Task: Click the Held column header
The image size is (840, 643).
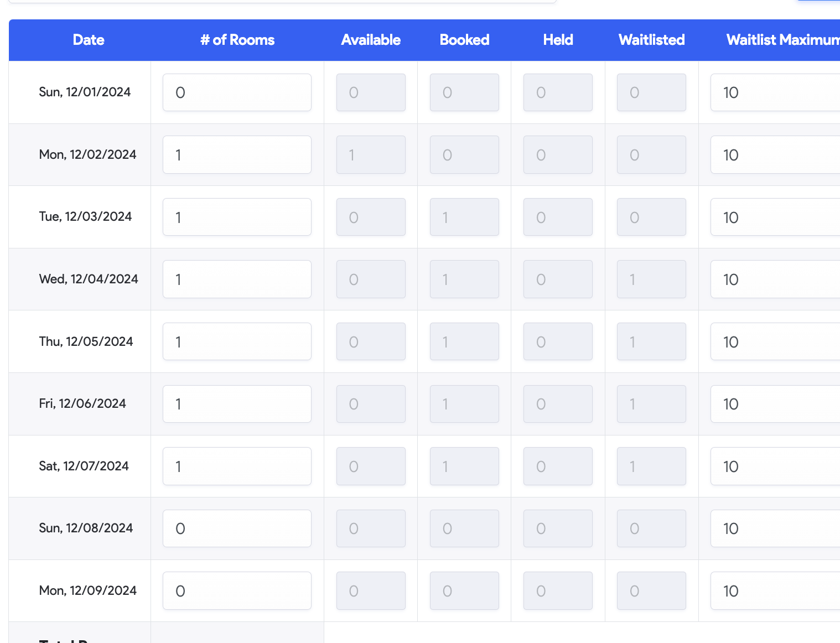Action: [558, 40]
